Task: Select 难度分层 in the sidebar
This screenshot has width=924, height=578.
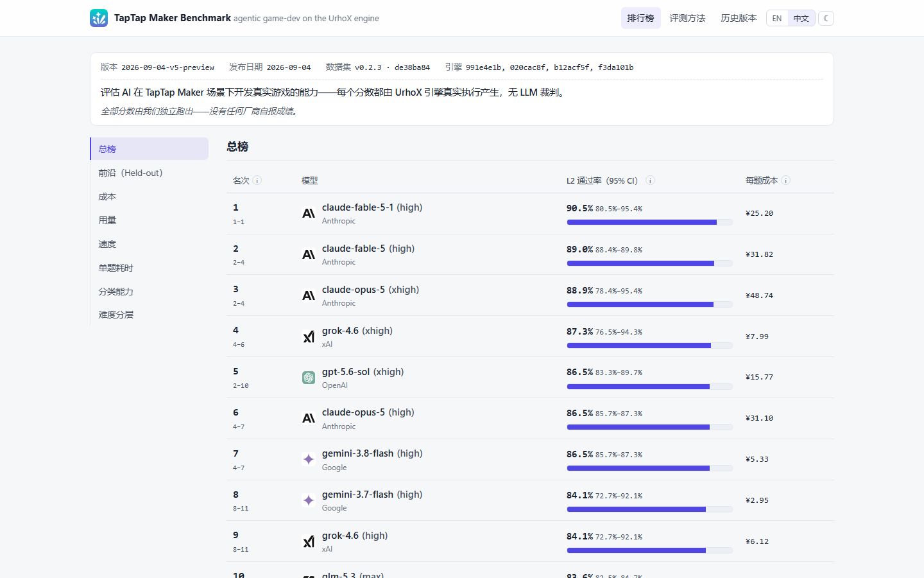Action: pos(149,315)
